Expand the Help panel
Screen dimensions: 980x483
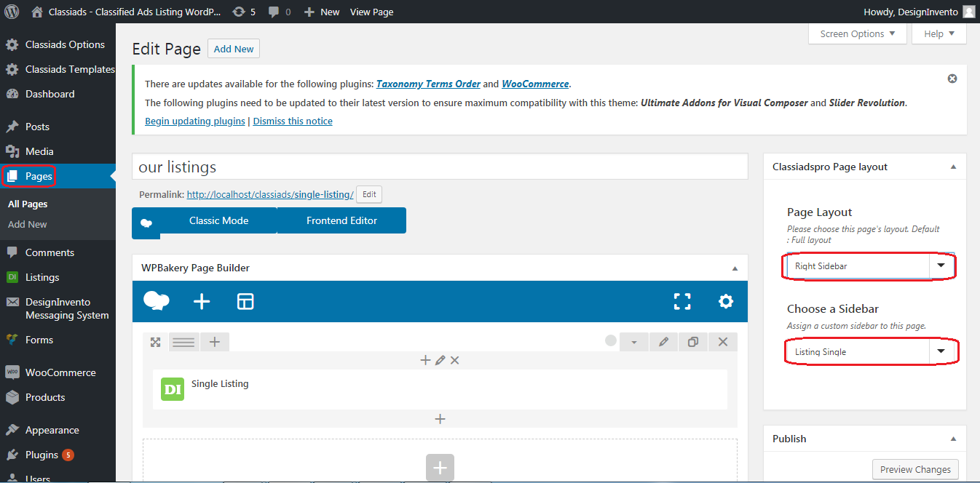point(940,33)
